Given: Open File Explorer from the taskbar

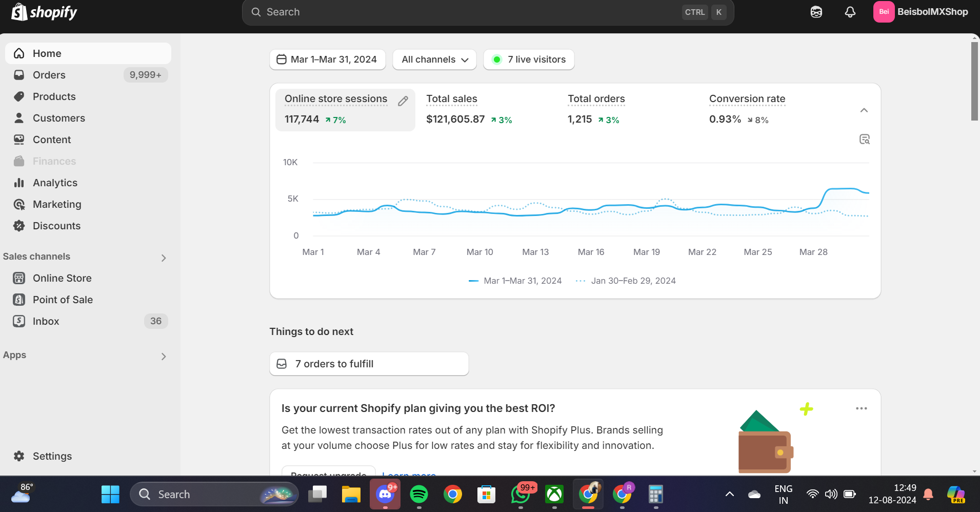Looking at the screenshot, I should [351, 494].
